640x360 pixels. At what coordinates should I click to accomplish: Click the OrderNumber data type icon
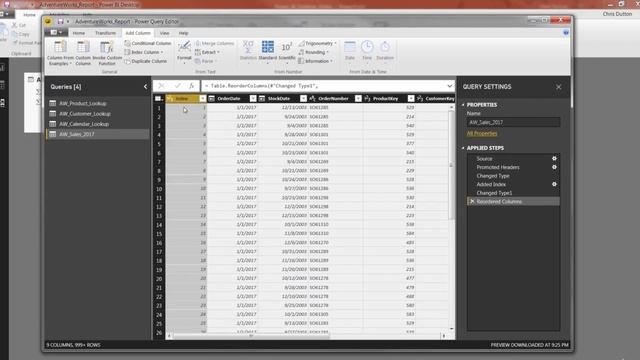[312, 98]
